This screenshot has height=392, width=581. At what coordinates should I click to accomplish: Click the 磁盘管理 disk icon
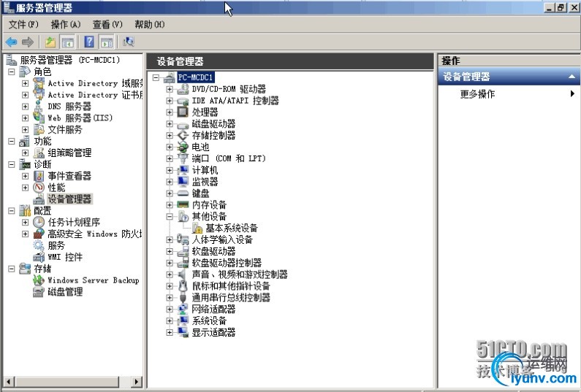pos(39,292)
